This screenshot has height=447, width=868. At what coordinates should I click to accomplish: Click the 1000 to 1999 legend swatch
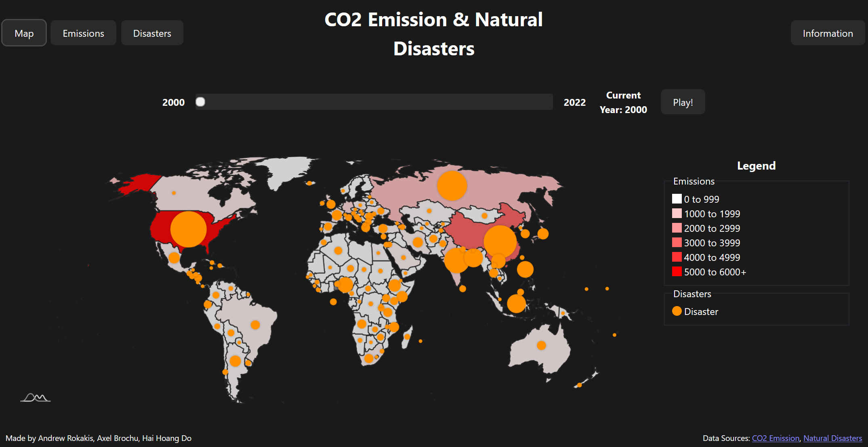click(x=677, y=213)
